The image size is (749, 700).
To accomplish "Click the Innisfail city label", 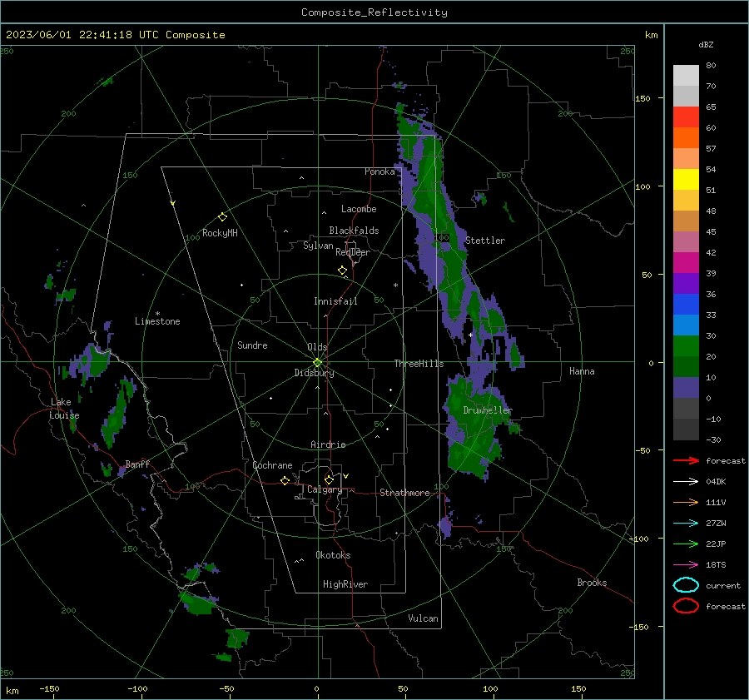I will pyautogui.click(x=335, y=301).
